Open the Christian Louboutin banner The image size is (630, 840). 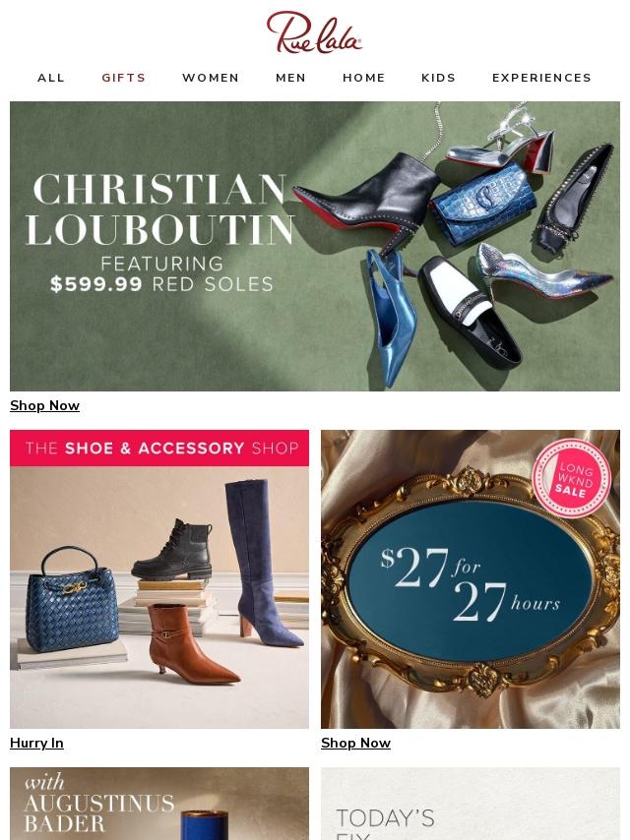pyautogui.click(x=315, y=247)
